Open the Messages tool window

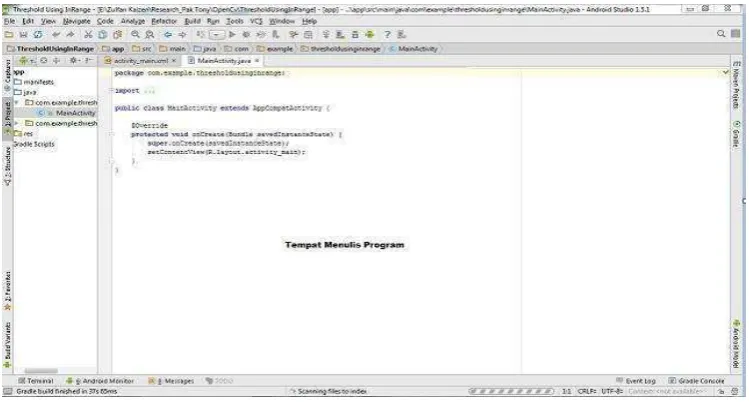(x=171, y=381)
